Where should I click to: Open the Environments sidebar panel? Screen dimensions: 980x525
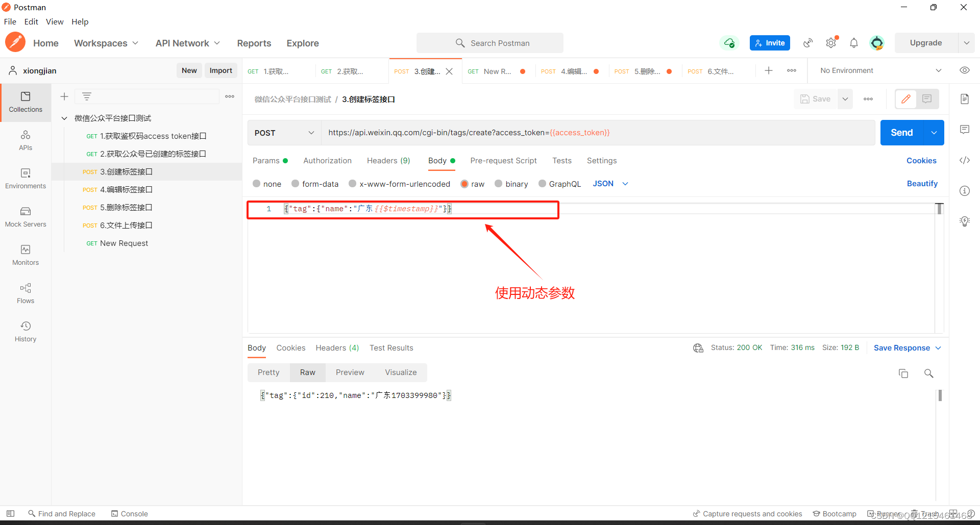pyautogui.click(x=26, y=179)
